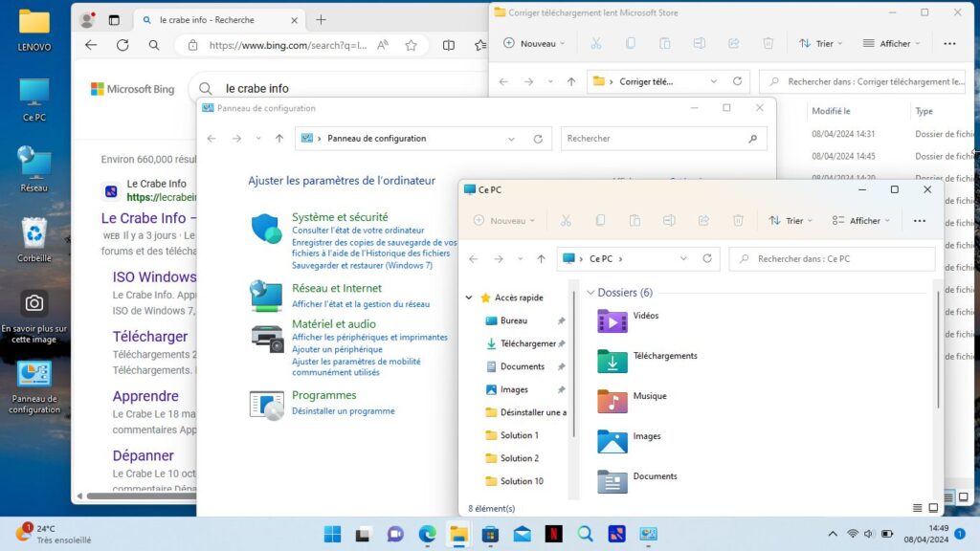
Task: Open Microsoft Store from taskbar
Action: (x=490, y=534)
